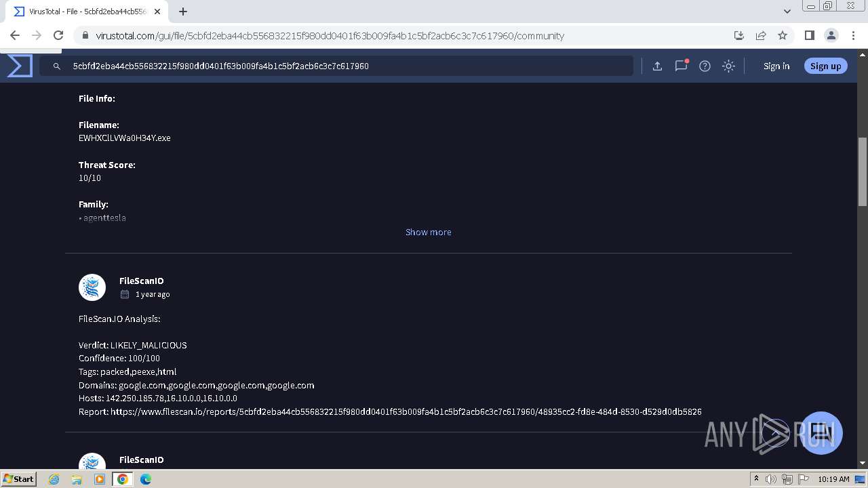
Task: Click the volume speaker tray icon
Action: 771,479
